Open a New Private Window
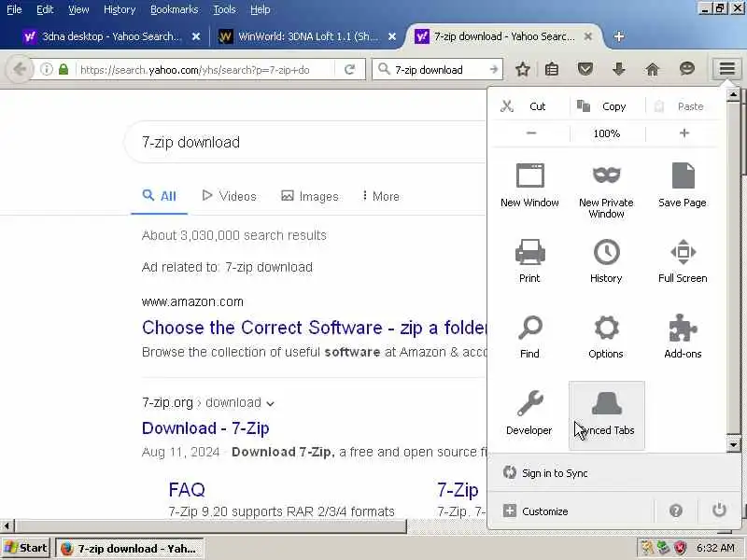 (606, 191)
